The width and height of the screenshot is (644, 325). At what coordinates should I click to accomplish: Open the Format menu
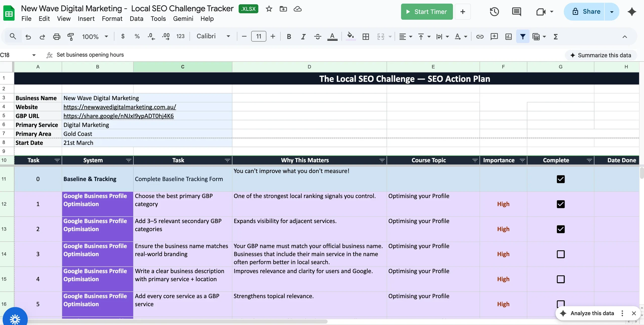click(x=112, y=19)
